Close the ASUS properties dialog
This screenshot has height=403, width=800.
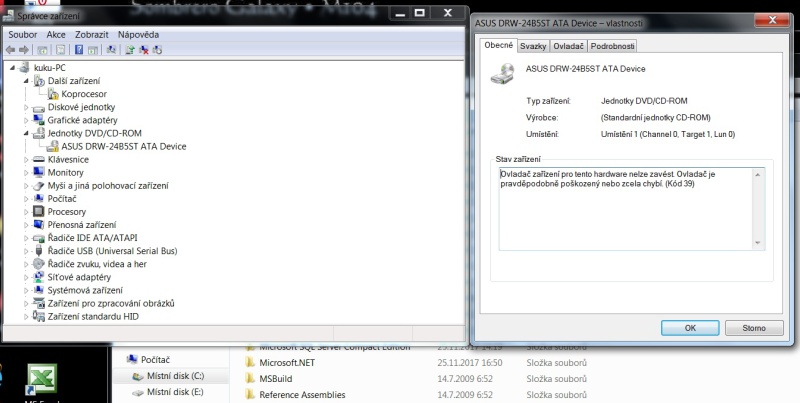(x=772, y=20)
